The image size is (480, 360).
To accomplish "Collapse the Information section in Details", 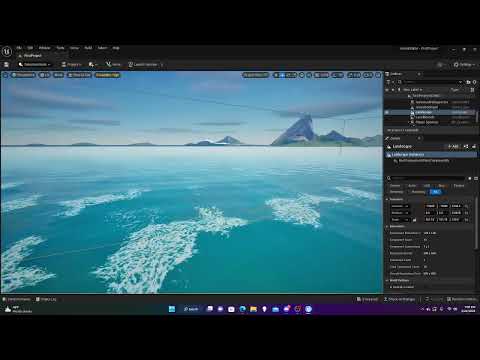I will pyautogui.click(x=387, y=226).
